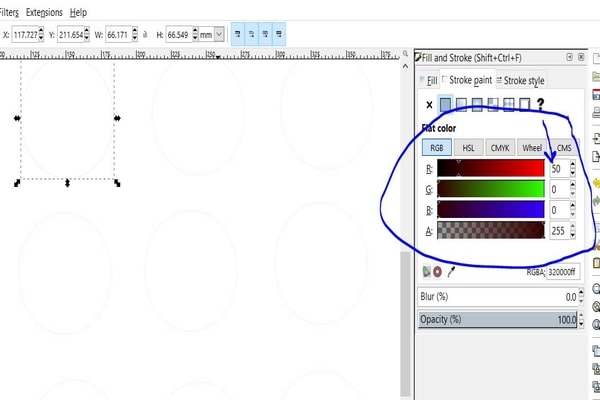Click Unset paint question mark icon
600x400 pixels.
[540, 104]
